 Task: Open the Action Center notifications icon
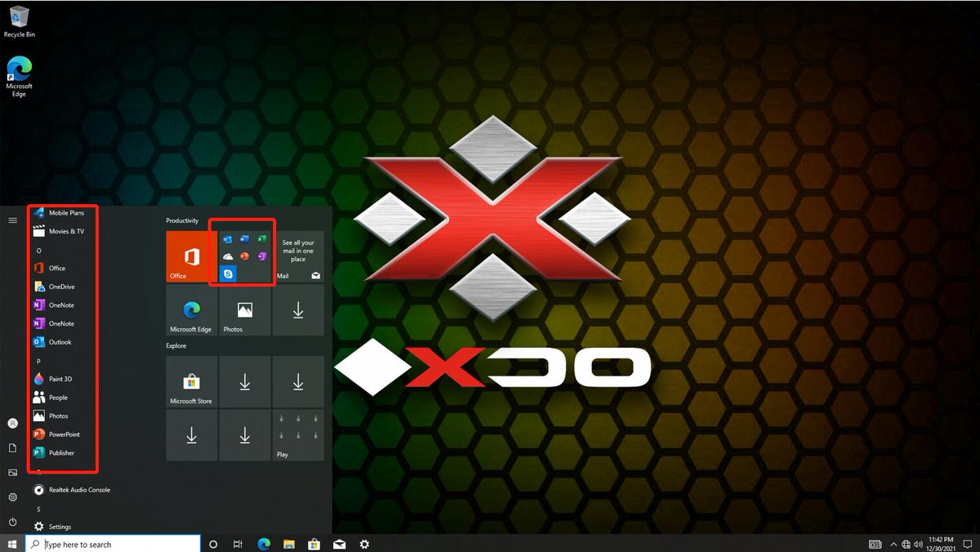(967, 544)
